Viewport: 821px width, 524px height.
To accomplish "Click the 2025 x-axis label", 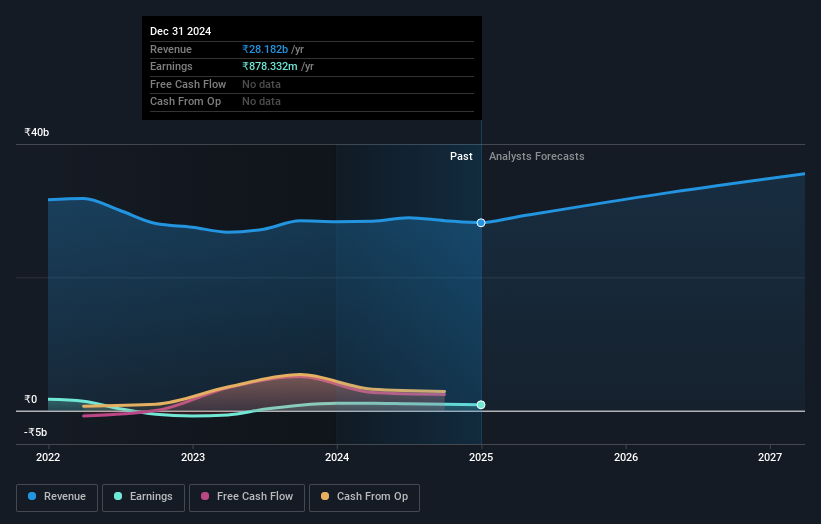I will click(x=481, y=457).
